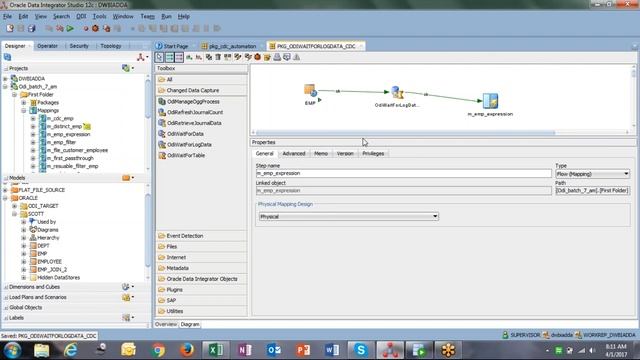Select the pointer tool in package diagram toolbar
Screen dimensions: 640x360
(x=159, y=57)
